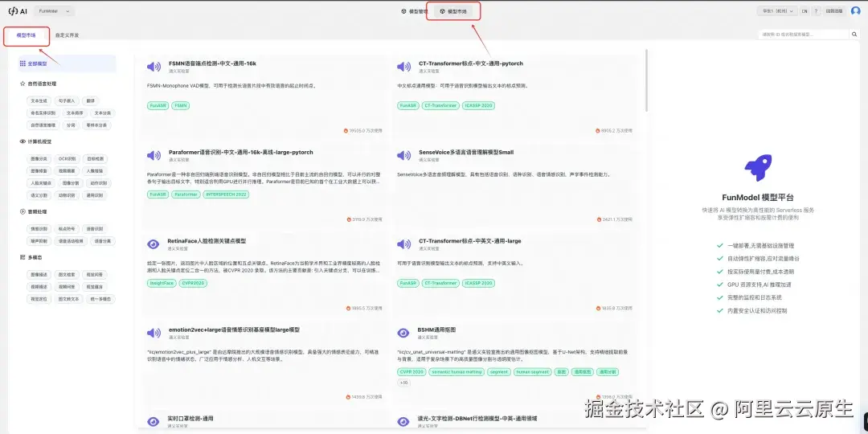The width and height of the screenshot is (868, 434).
Task: Click the eye icon of 计算机视觉 section
Action: (23, 141)
